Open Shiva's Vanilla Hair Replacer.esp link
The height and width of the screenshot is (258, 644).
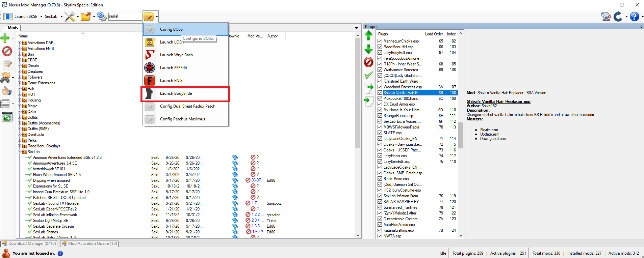[x=498, y=102]
